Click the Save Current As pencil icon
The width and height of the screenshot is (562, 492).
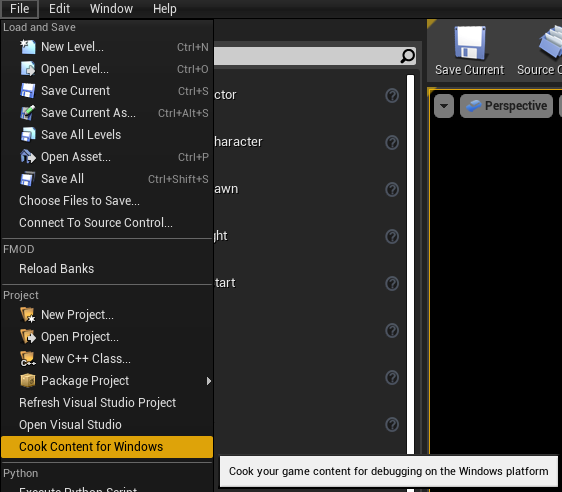coord(28,113)
